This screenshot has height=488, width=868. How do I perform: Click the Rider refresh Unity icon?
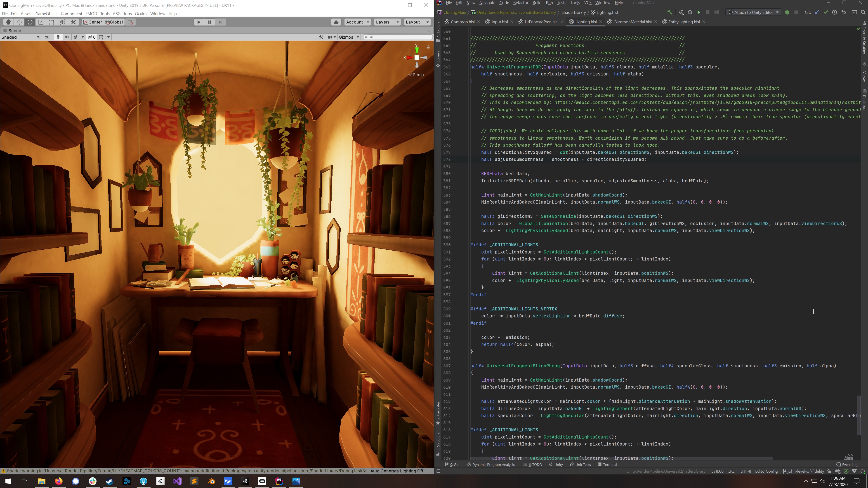point(690,12)
